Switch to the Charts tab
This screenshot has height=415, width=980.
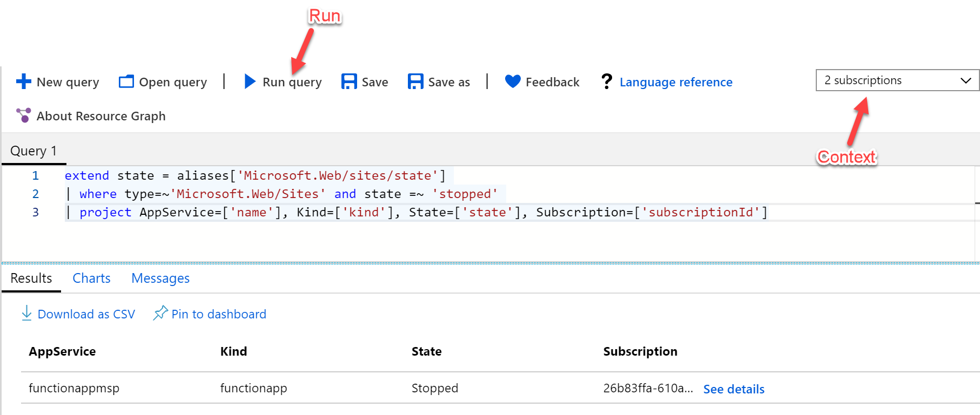click(x=92, y=278)
